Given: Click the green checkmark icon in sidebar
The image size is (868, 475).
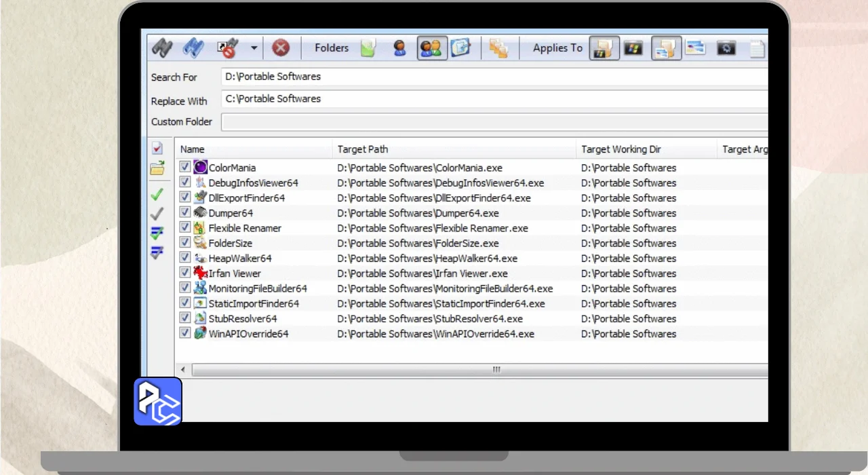Looking at the screenshot, I should (157, 195).
